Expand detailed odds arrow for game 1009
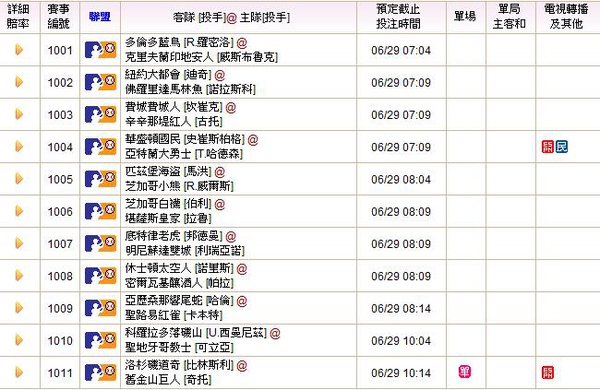Viewport: 600px width, 390px height. tap(19, 308)
